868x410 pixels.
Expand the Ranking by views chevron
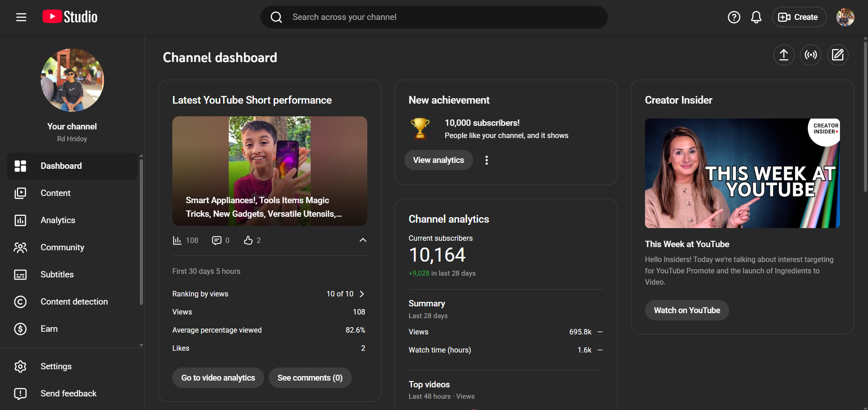pos(362,294)
